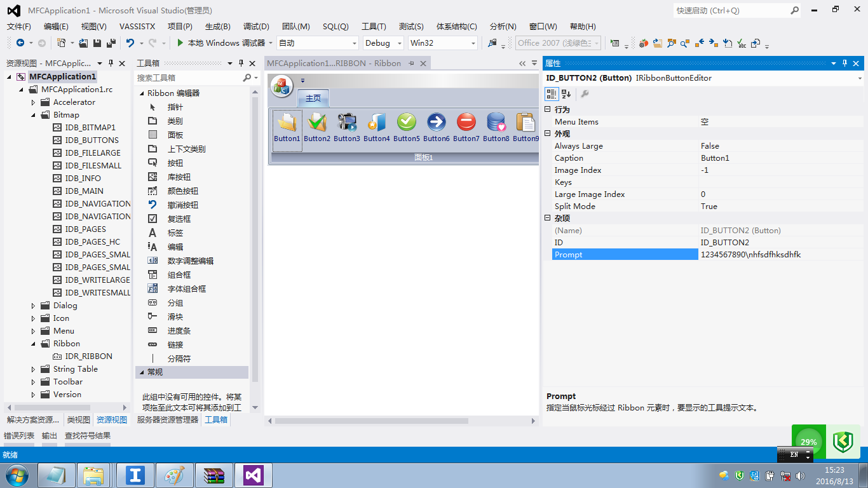
Task: Switch to the 主页 ribbon tab
Action: [313, 98]
